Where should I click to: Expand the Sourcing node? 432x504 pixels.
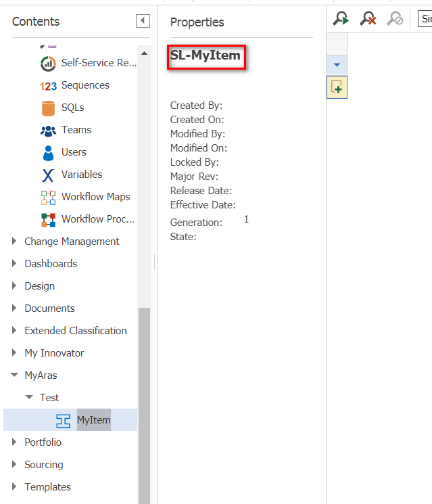click(x=14, y=464)
